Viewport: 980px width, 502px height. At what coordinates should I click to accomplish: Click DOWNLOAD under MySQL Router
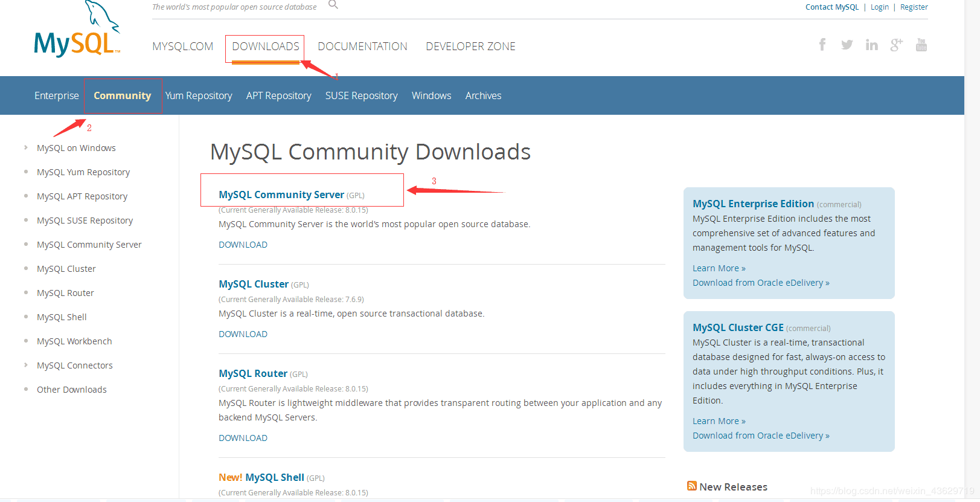[x=243, y=438]
